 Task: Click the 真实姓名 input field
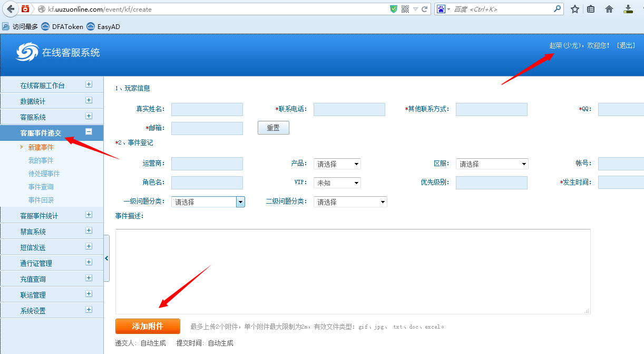(207, 109)
